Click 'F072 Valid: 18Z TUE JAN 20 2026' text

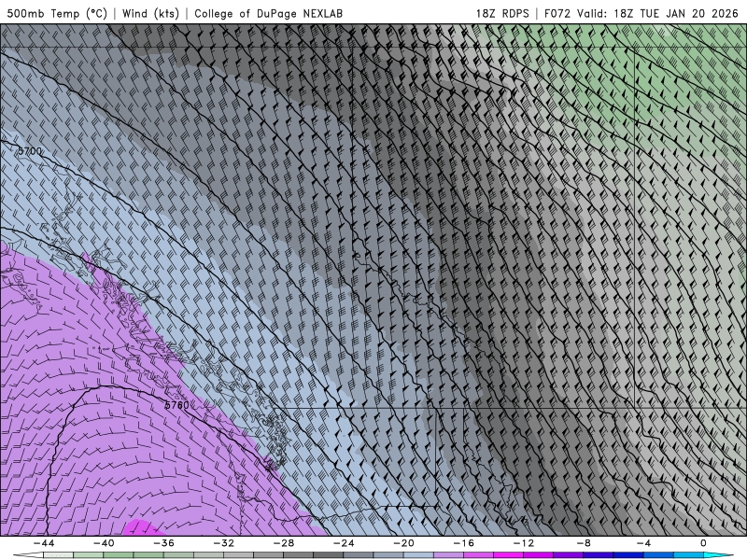point(641,13)
